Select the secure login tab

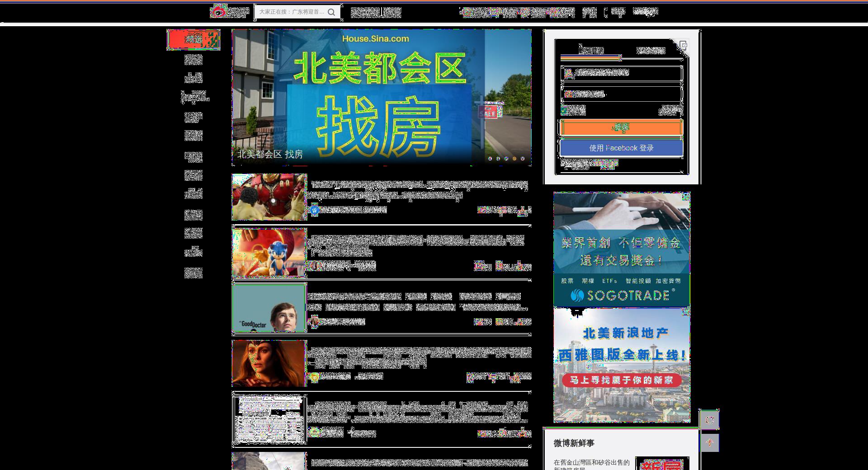click(x=651, y=50)
